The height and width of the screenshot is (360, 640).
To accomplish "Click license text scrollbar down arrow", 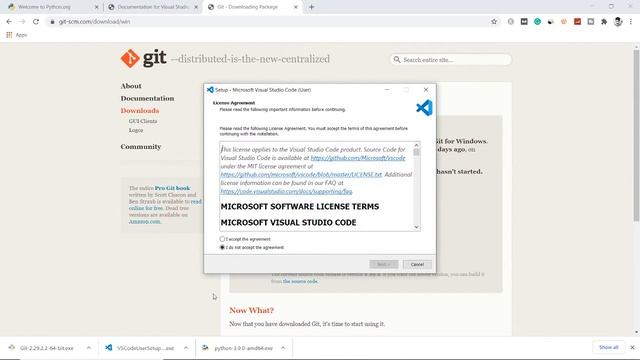I will click(x=416, y=227).
